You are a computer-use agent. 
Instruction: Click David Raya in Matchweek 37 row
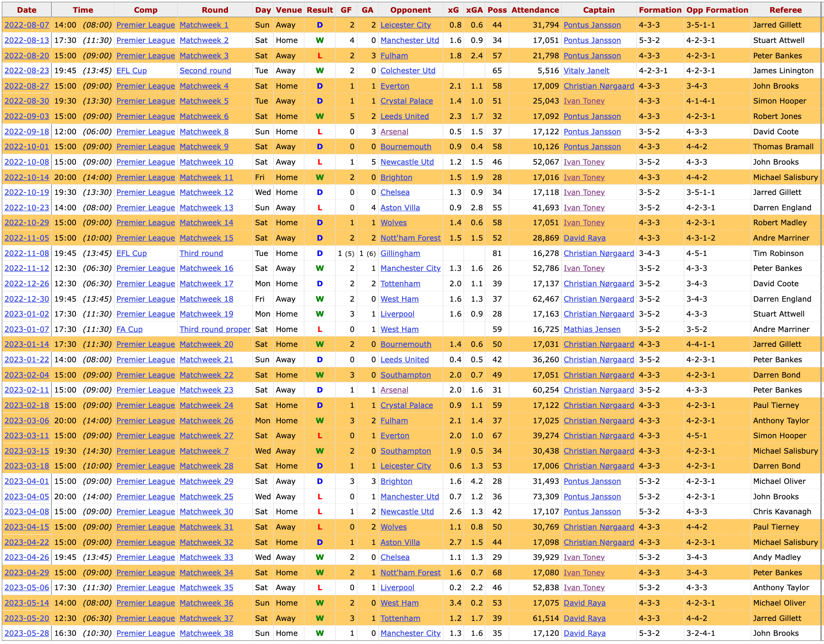click(x=584, y=618)
